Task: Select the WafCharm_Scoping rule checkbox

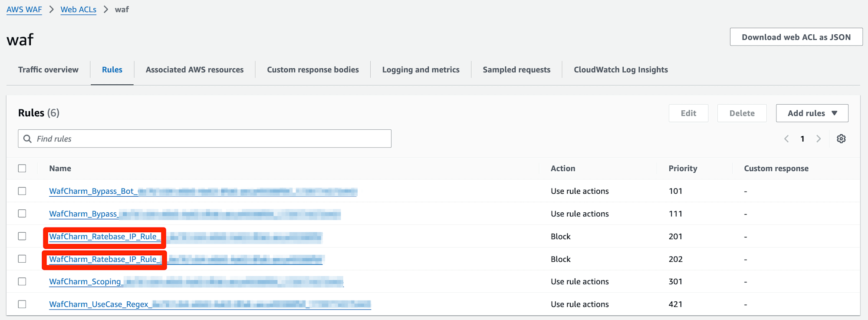Action: [22, 281]
